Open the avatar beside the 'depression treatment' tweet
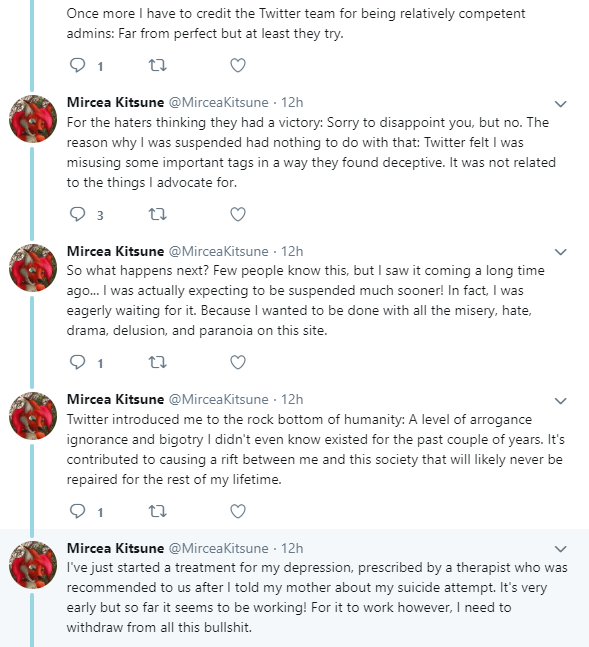Image resolution: width=589 pixels, height=647 pixels. (33, 565)
